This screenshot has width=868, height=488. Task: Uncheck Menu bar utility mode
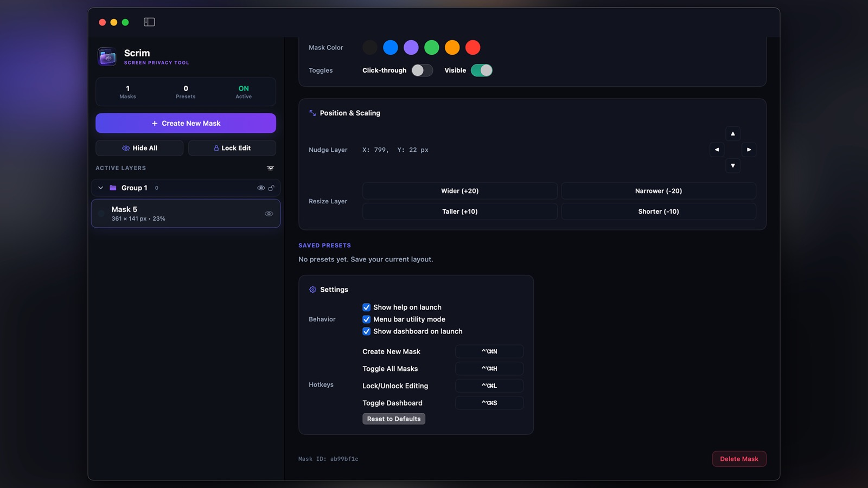pyautogui.click(x=366, y=319)
